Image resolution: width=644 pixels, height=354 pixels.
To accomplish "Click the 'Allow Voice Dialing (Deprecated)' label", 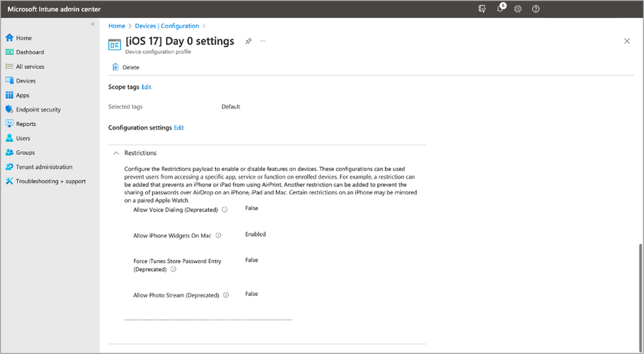I will 175,210.
